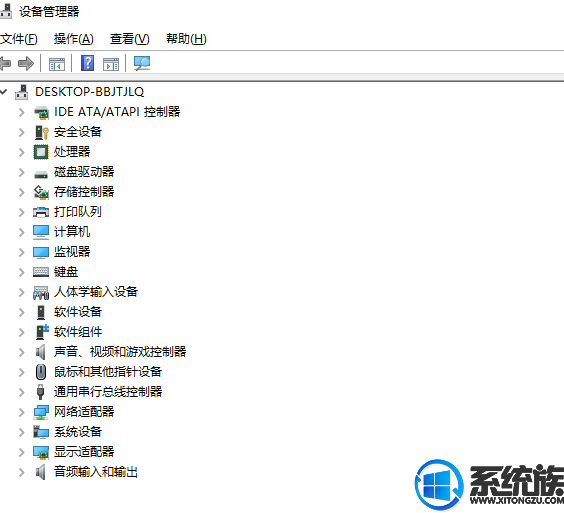This screenshot has width=564, height=513.
Task: Expand IDE ATA/ATAPI 控制器 chevron
Action: point(22,112)
